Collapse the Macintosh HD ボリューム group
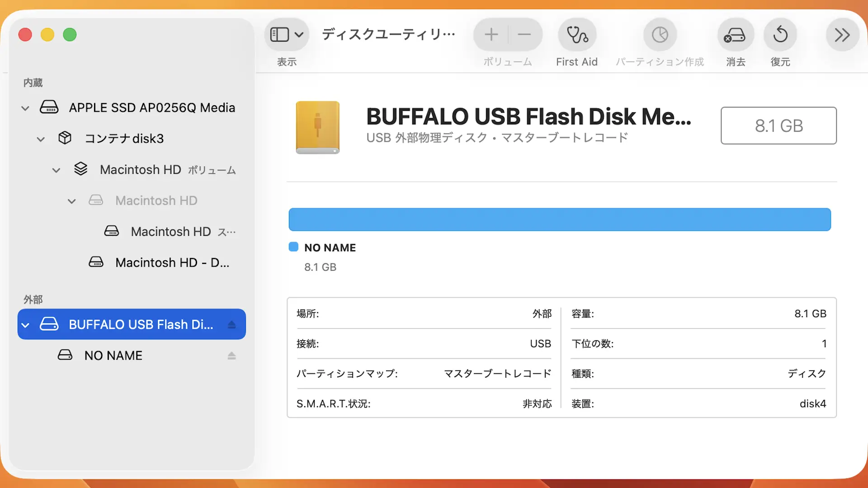The width and height of the screenshot is (868, 488). (x=56, y=170)
